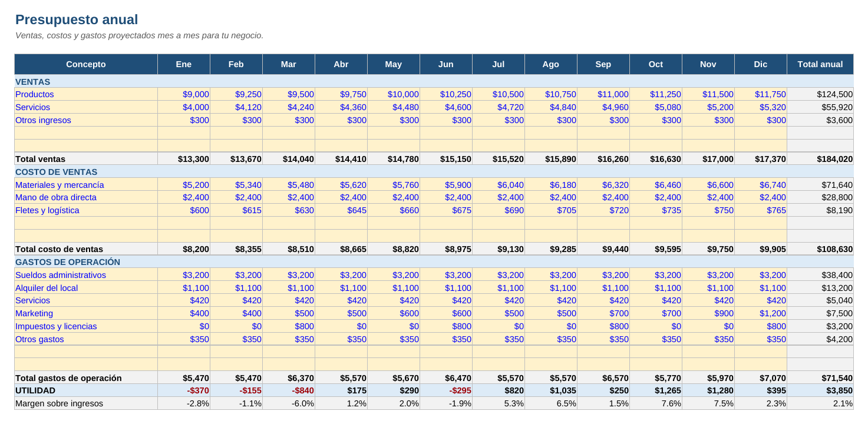Select Otros gastos annual total $4,200
This screenshot has width=868, height=424.
[x=820, y=339]
